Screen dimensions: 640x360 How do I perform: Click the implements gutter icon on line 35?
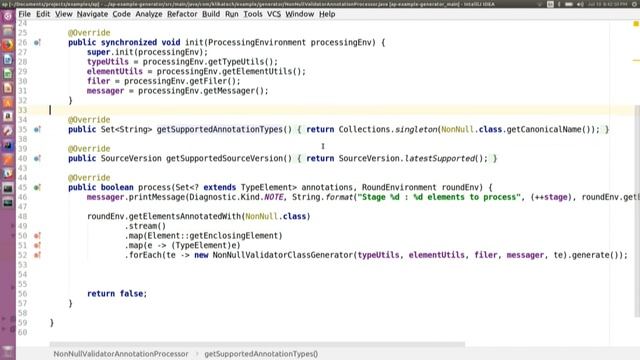[x=37, y=129]
